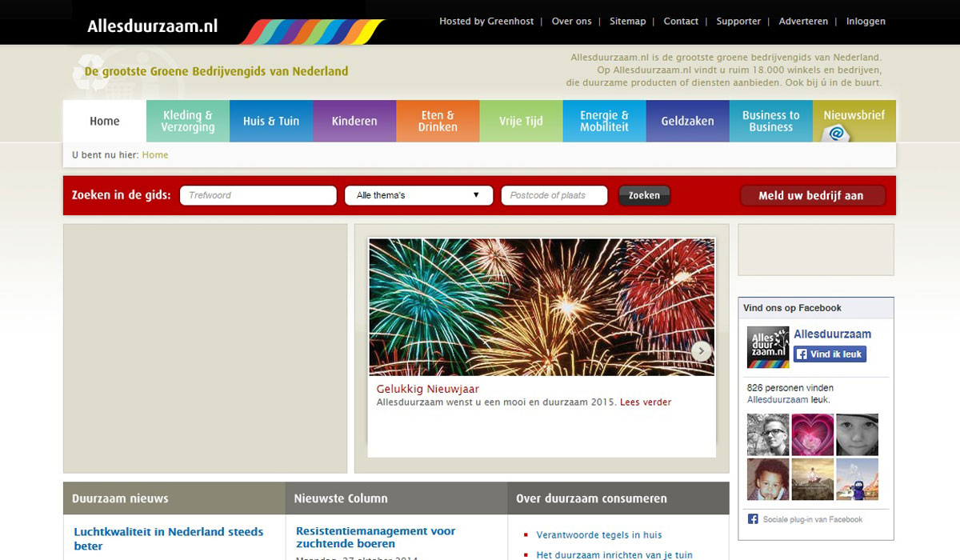Open the Eten & Drinken tab
Image resolution: width=960 pixels, height=560 pixels.
pos(438,121)
